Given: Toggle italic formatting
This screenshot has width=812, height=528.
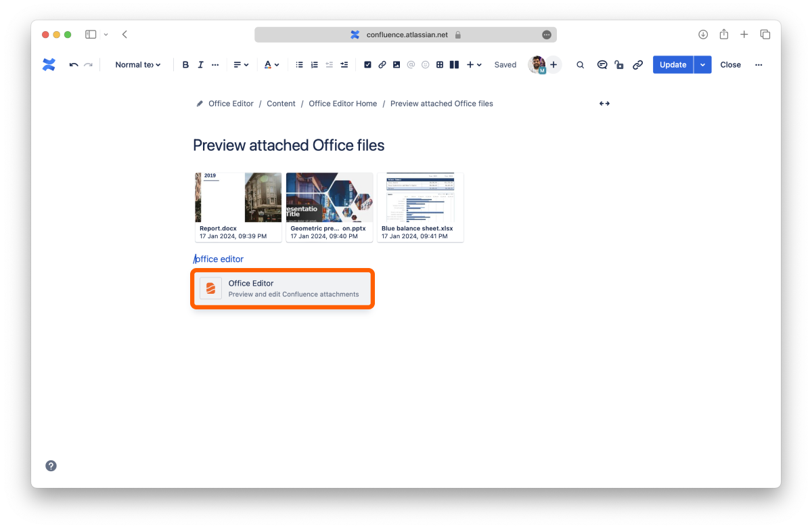Looking at the screenshot, I should click(200, 65).
